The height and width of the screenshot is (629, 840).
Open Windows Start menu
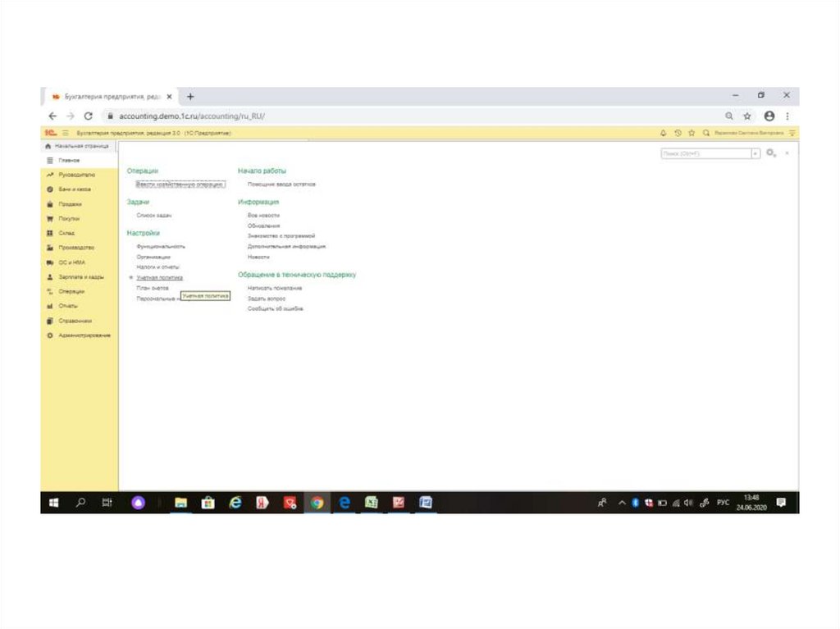tap(53, 503)
